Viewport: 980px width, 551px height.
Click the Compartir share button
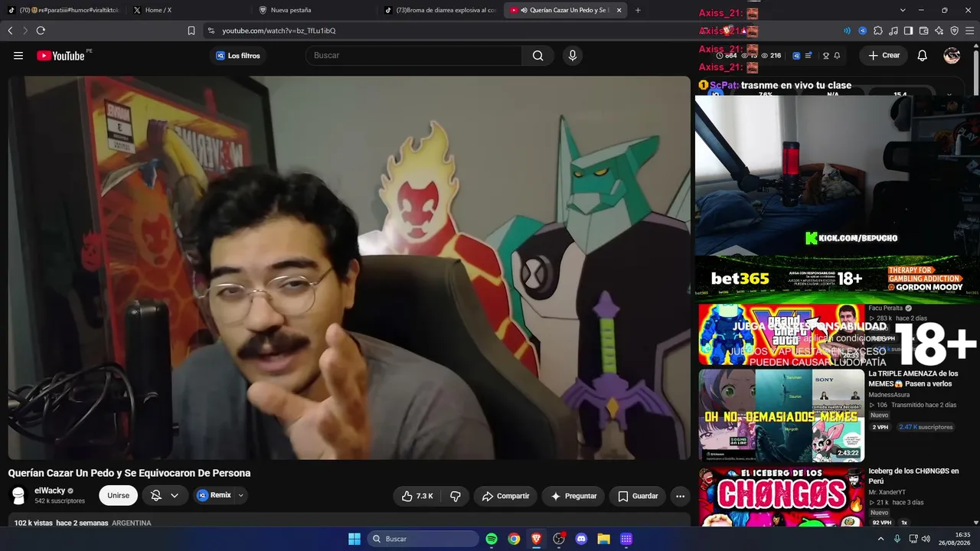[505, 496]
